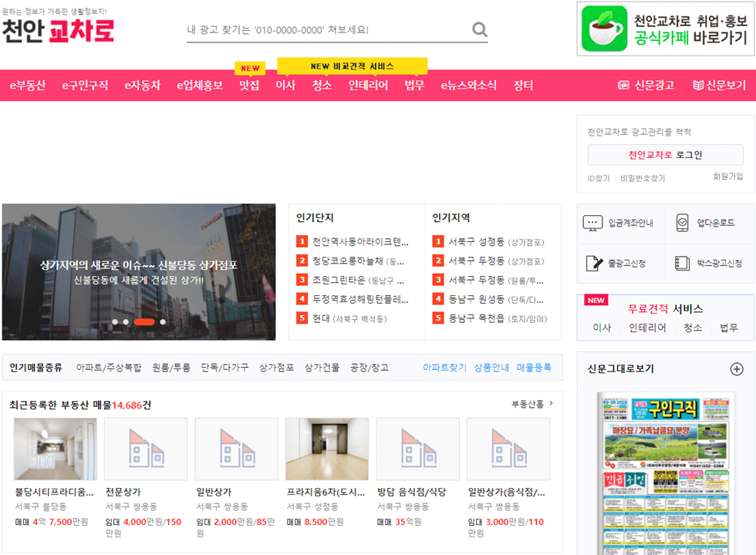Viewport: 756px width, 555px height.
Task: Open the 앱다운로드 phone icon
Action: [682, 223]
